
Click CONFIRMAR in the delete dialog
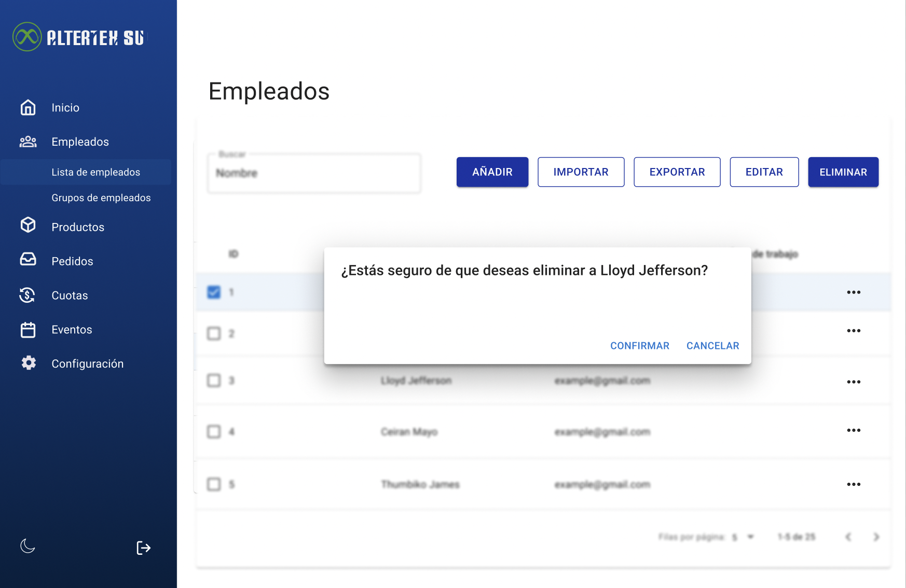click(x=639, y=346)
